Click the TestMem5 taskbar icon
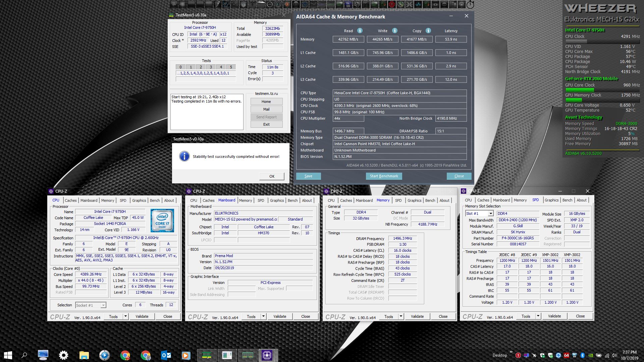This screenshot has width=644, height=362. tap(207, 355)
